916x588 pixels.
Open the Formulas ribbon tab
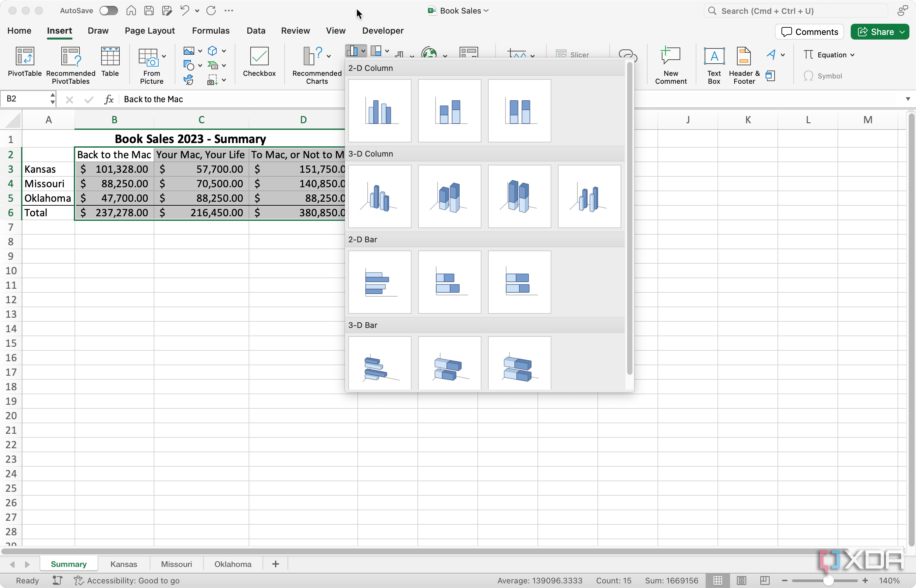coord(211,31)
